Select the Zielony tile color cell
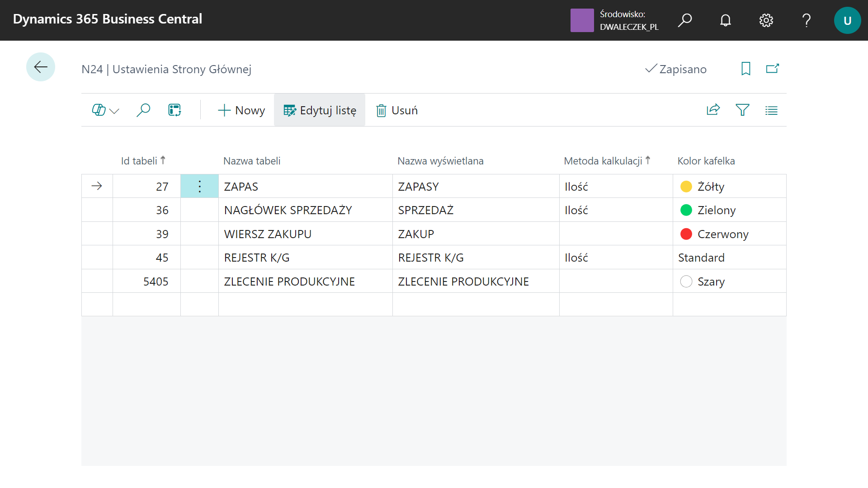 pos(729,210)
